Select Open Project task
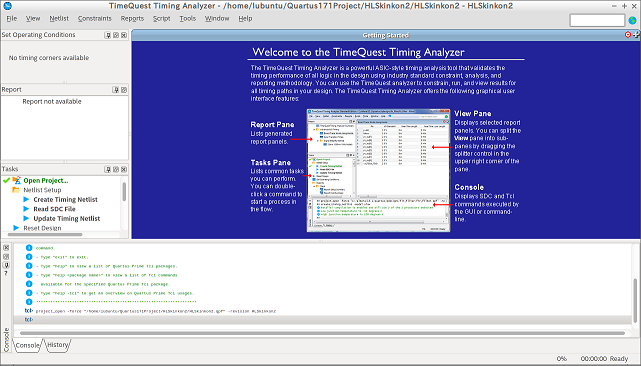Viewport: 641px width, 366px height. (46, 180)
